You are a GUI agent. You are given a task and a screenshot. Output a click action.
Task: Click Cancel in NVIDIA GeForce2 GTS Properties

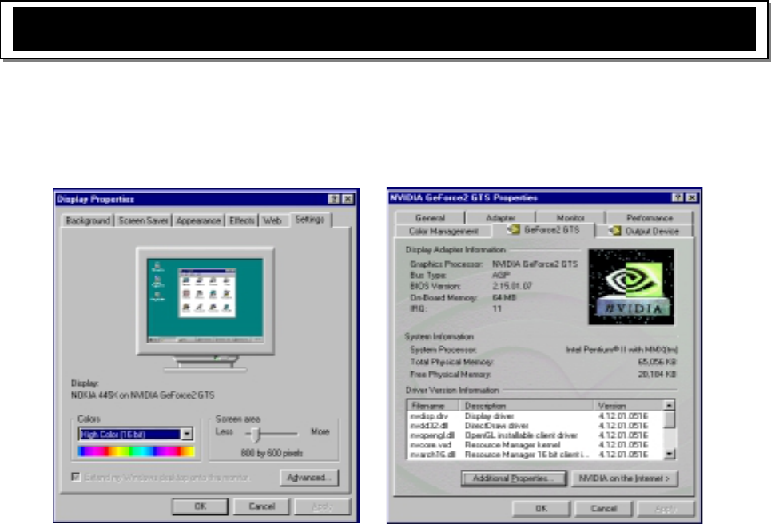coord(603,508)
